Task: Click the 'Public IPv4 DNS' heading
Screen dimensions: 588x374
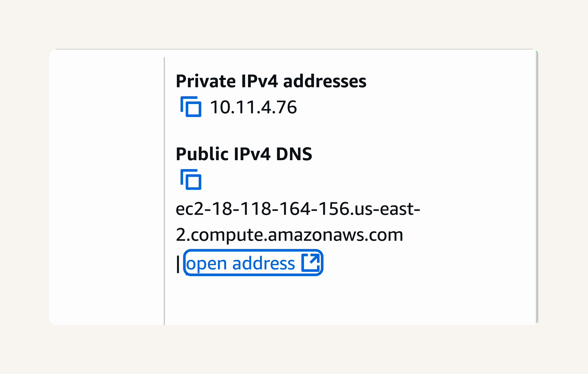Action: click(x=244, y=154)
